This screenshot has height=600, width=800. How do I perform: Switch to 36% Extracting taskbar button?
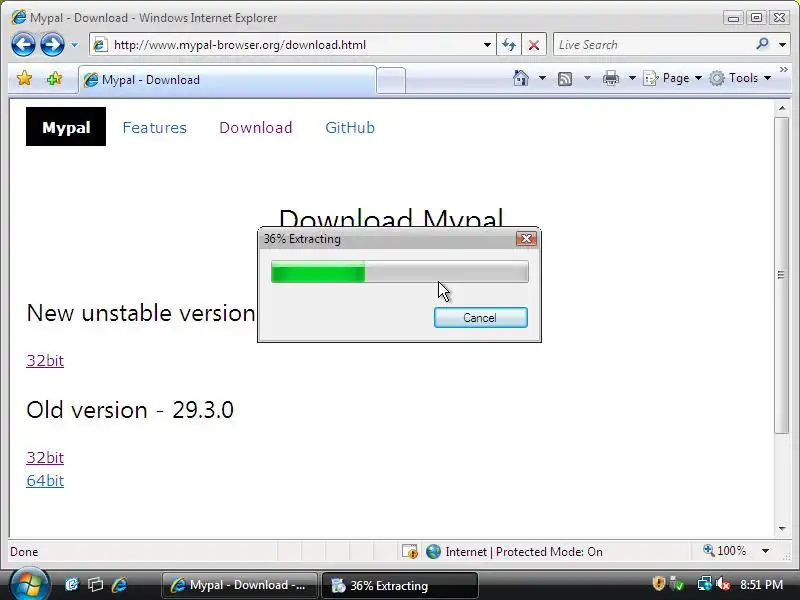click(x=400, y=585)
